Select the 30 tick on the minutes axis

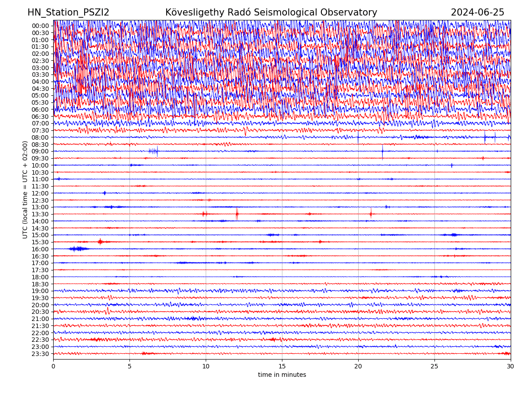pos(510,367)
